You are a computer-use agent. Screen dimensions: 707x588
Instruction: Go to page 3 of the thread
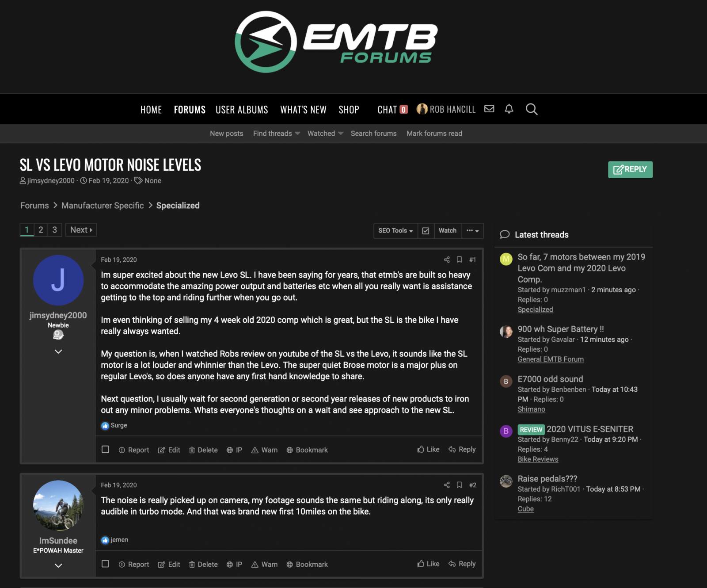coord(55,230)
